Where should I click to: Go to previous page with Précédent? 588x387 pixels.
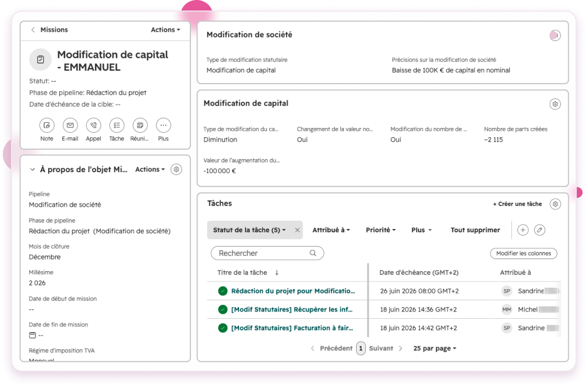click(336, 348)
